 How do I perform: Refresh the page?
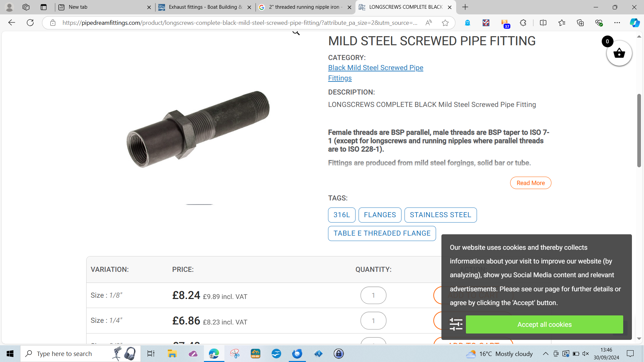pyautogui.click(x=30, y=23)
